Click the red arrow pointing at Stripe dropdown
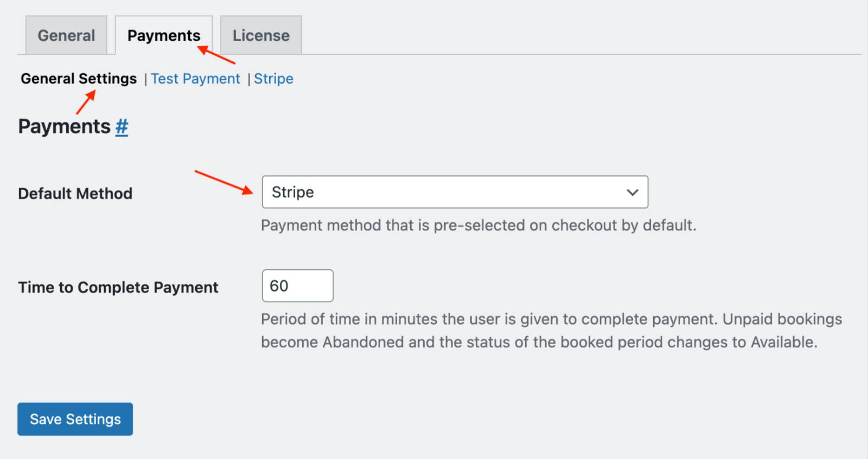The height and width of the screenshot is (459, 868). click(224, 182)
